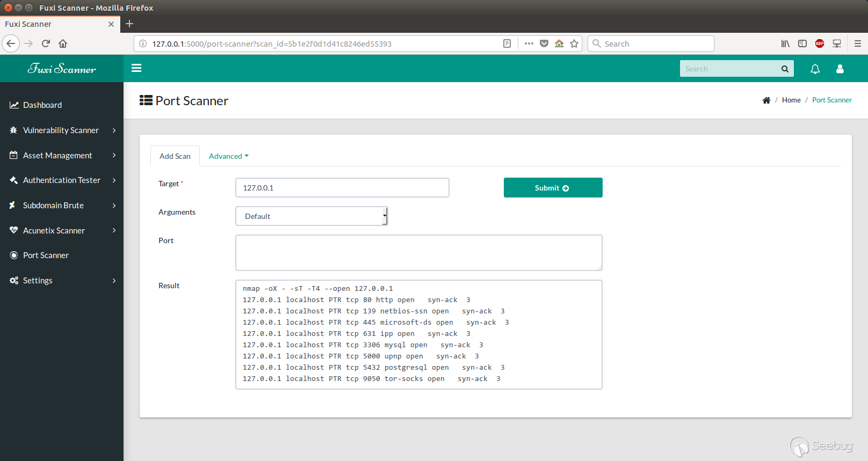Viewport: 868px width, 461px height.
Task: Click the '5432 postgresql open' result line
Action: pos(374,368)
